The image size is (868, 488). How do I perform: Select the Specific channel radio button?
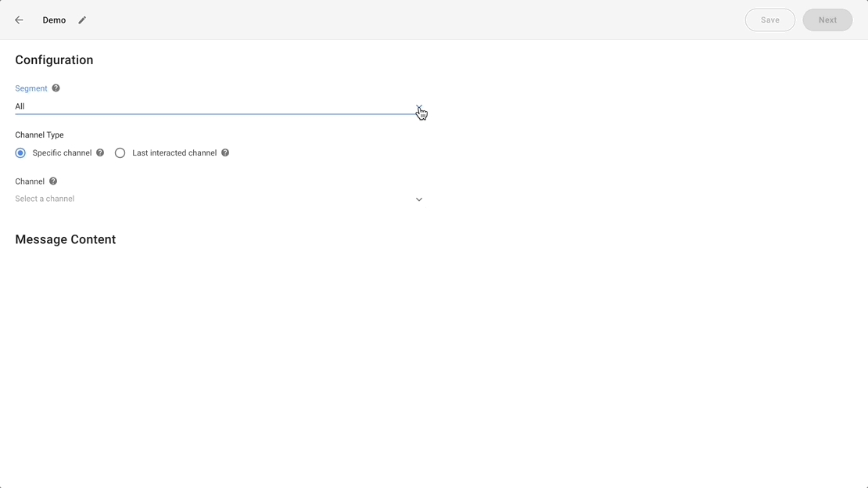point(20,153)
